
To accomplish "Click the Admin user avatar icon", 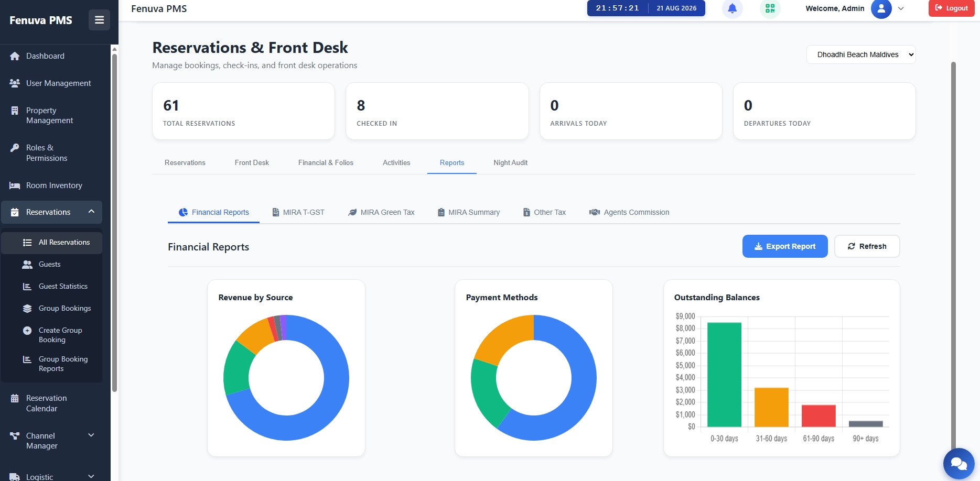I will pyautogui.click(x=881, y=8).
